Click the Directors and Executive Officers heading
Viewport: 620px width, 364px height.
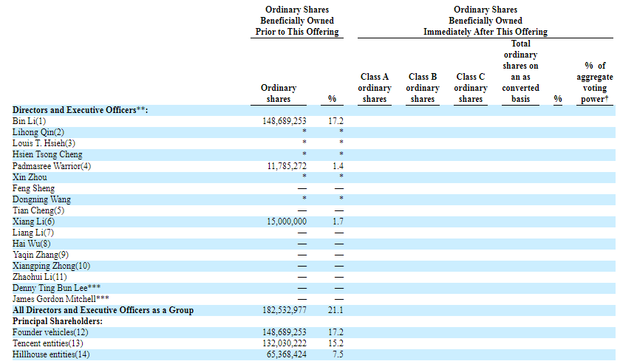point(81,109)
